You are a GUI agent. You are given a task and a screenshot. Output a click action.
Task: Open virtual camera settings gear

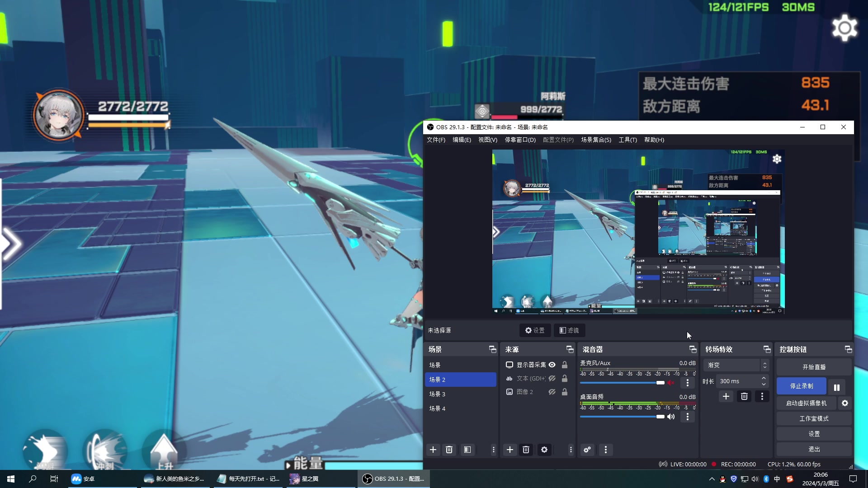[844, 403]
